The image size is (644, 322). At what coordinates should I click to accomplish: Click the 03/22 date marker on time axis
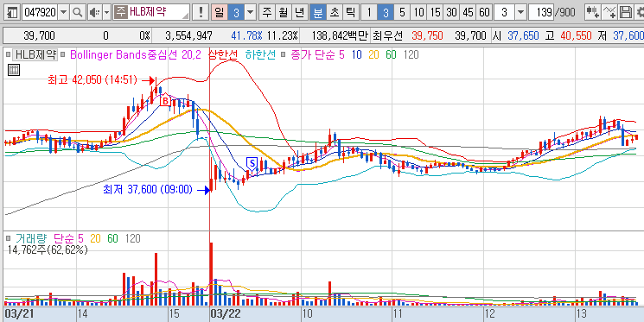coord(226,313)
